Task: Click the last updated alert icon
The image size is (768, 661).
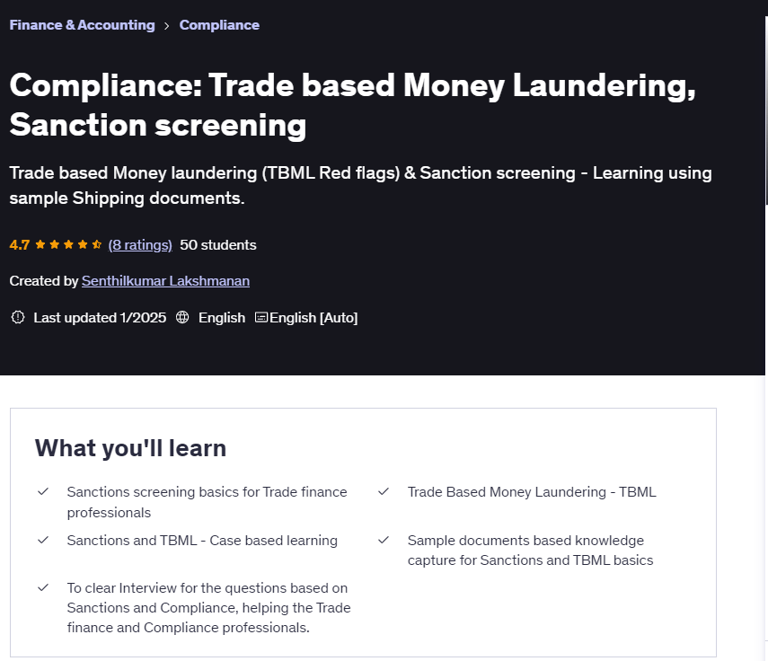Action: point(17,317)
